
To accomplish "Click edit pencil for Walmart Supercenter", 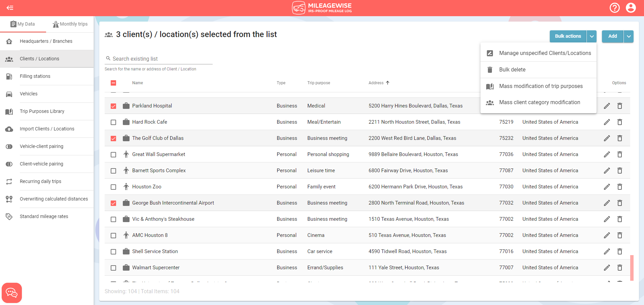I will pos(607,268).
